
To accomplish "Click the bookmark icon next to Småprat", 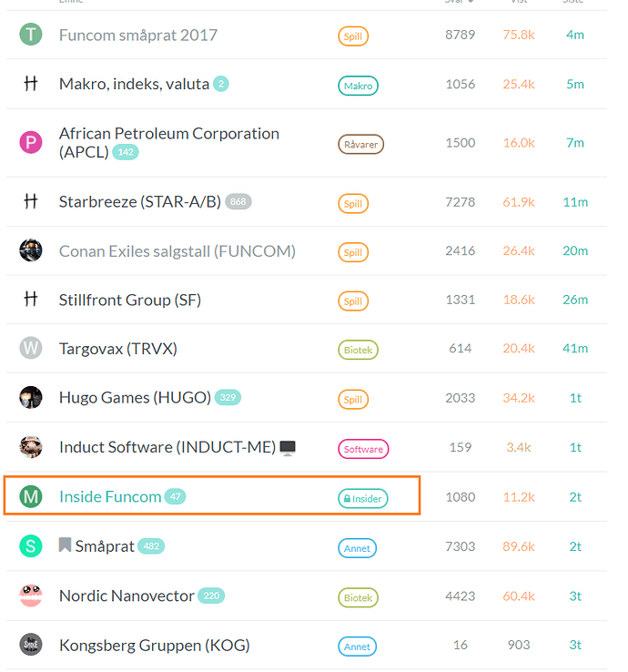I will click(65, 545).
